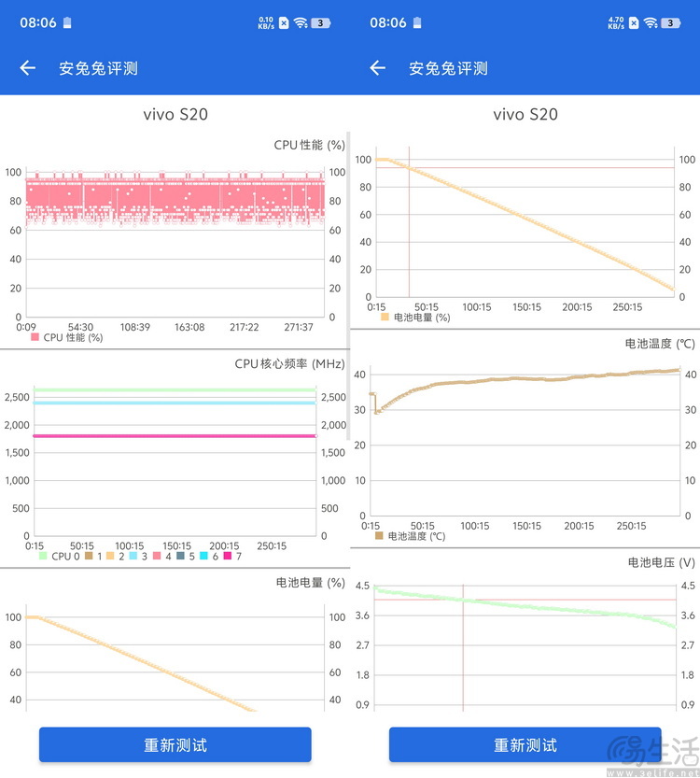The width and height of the screenshot is (700, 778).
Task: Tap the pink CPU performance data area
Action: (x=175, y=198)
